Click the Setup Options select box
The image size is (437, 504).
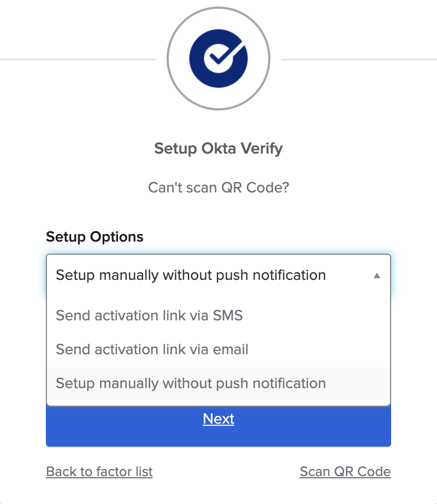208,275
